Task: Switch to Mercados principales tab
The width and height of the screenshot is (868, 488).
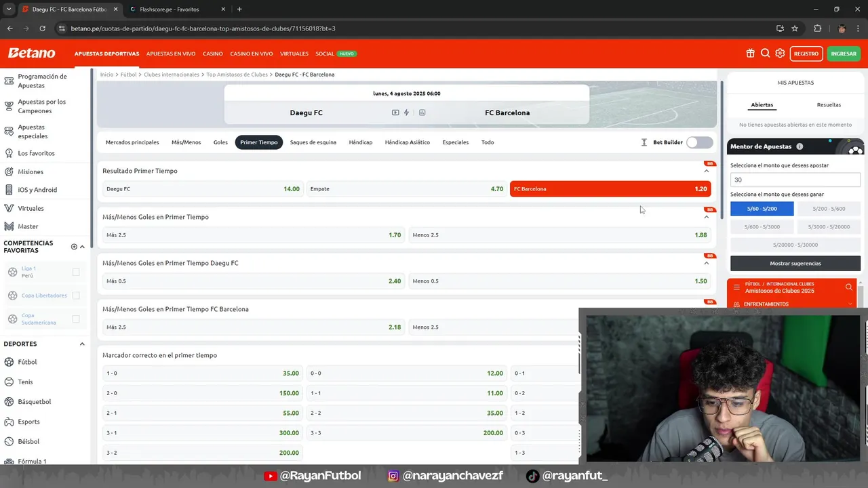Action: (x=132, y=142)
